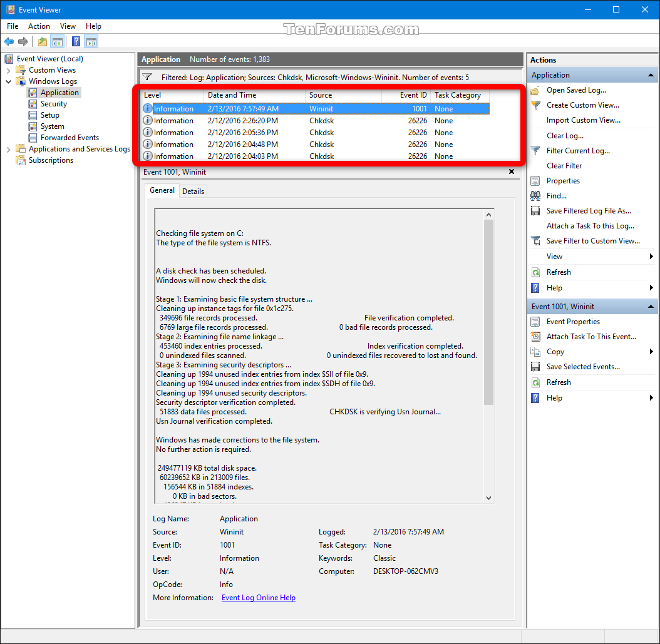Click the Save Filtered Log File As disk icon
Screen dimensions: 660x644
(534, 210)
